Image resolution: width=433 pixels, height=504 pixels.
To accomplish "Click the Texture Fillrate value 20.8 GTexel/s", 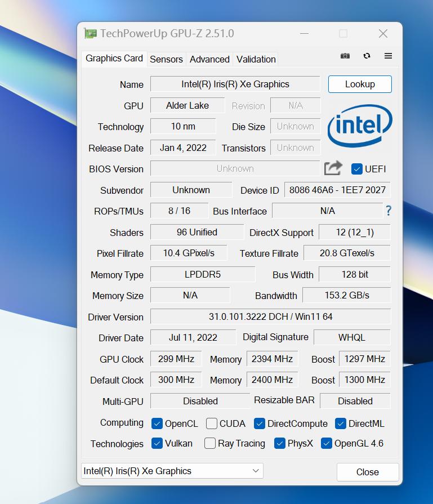I will click(347, 253).
